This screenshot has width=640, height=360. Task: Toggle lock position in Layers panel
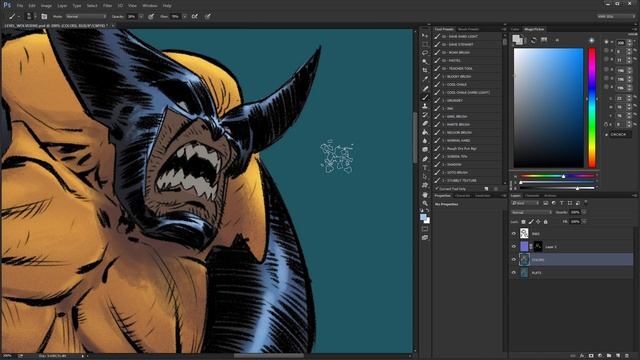tap(538, 222)
